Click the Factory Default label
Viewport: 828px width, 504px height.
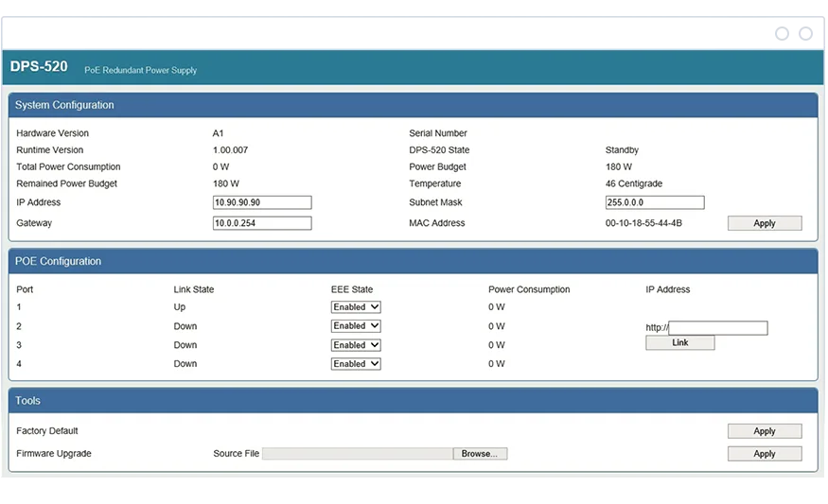(47, 431)
